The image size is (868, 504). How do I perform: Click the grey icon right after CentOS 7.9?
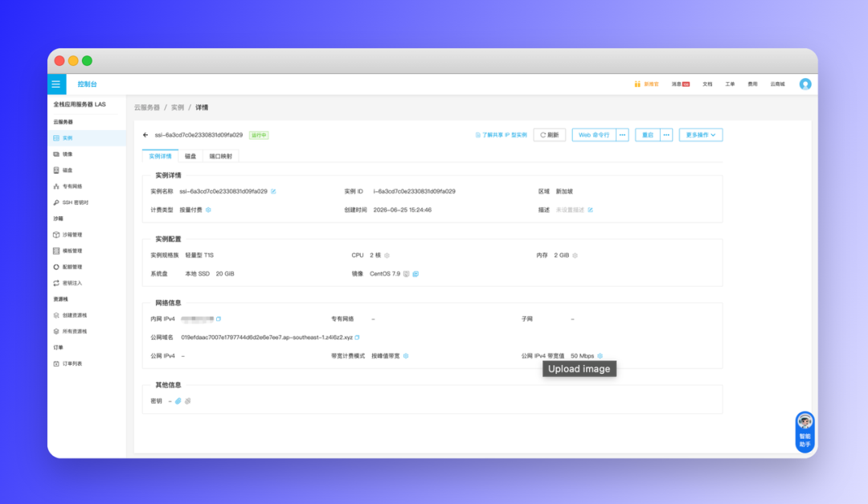(407, 273)
